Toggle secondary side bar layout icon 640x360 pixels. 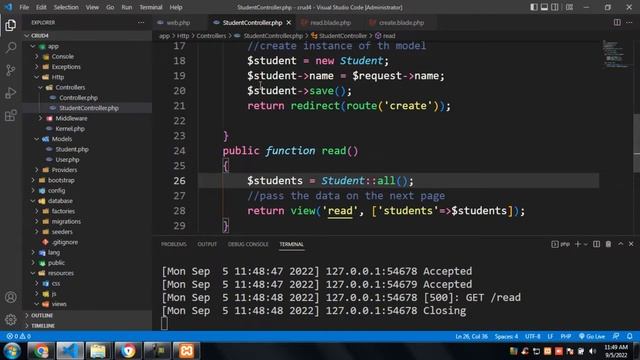[555, 7]
